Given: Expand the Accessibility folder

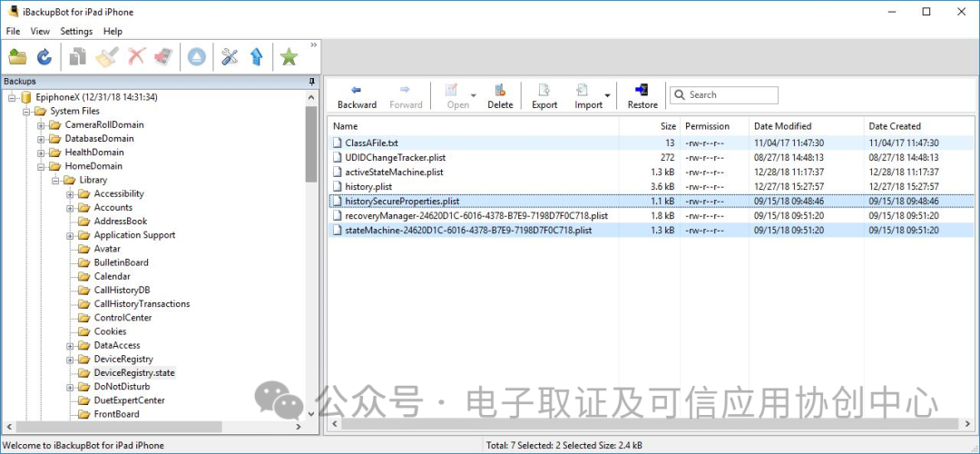Looking at the screenshot, I should coord(70,193).
